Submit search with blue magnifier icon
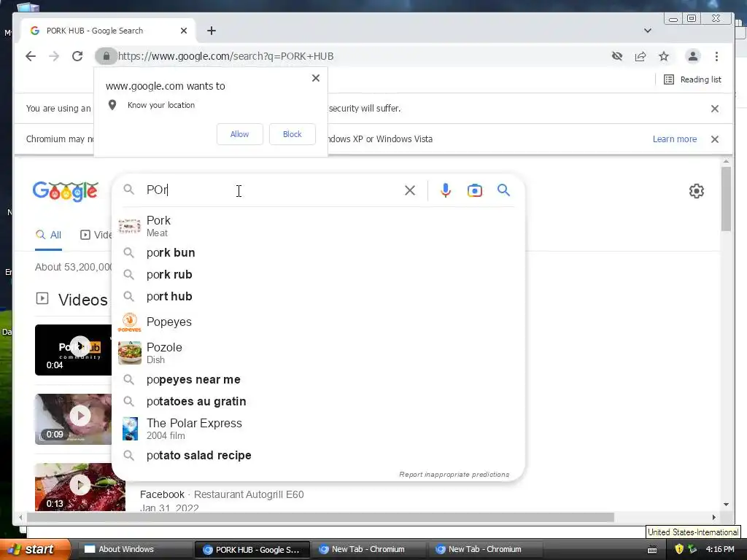This screenshot has height=560, width=747. pyautogui.click(x=503, y=190)
